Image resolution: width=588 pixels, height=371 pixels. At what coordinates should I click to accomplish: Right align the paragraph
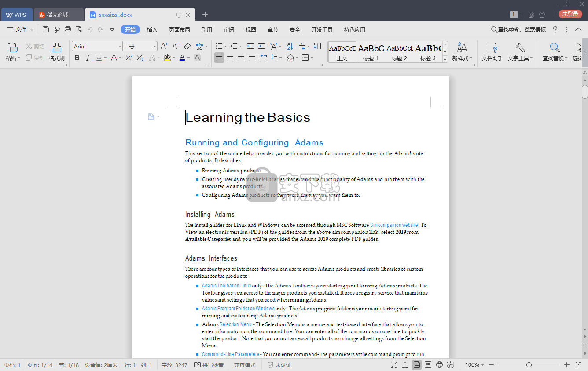pyautogui.click(x=241, y=58)
